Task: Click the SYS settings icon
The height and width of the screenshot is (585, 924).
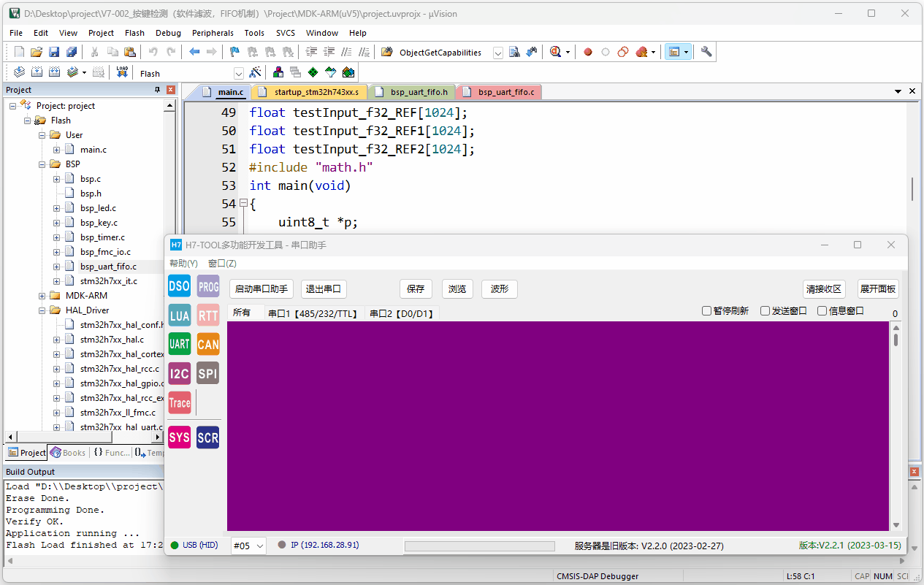Action: pyautogui.click(x=179, y=437)
